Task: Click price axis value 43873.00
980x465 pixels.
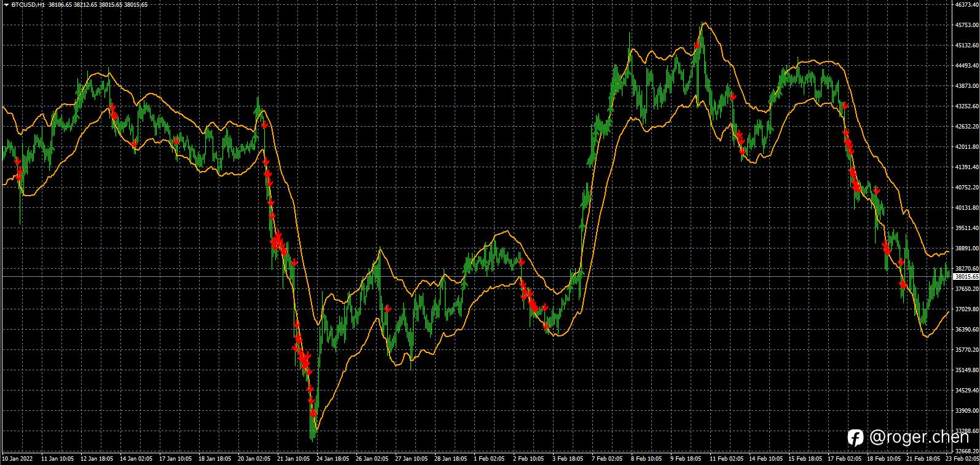Action: tap(966, 85)
